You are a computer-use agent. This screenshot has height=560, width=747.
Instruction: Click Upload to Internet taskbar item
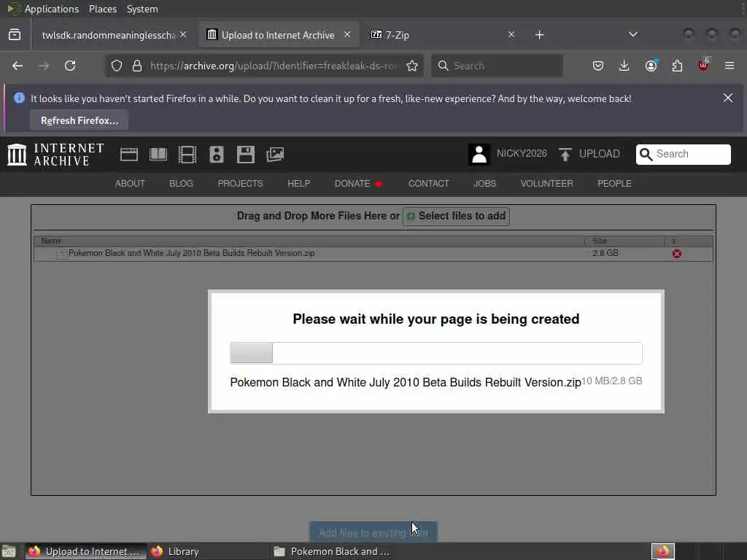[85, 551]
